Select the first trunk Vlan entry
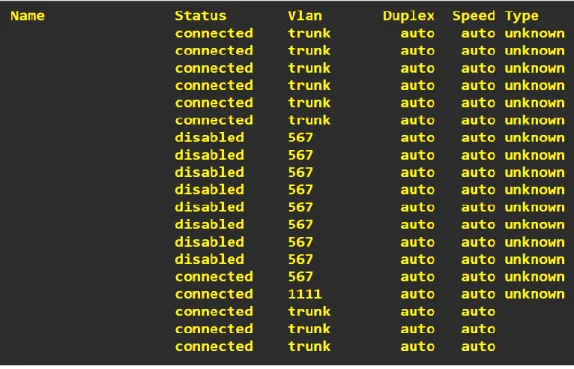 (x=309, y=33)
